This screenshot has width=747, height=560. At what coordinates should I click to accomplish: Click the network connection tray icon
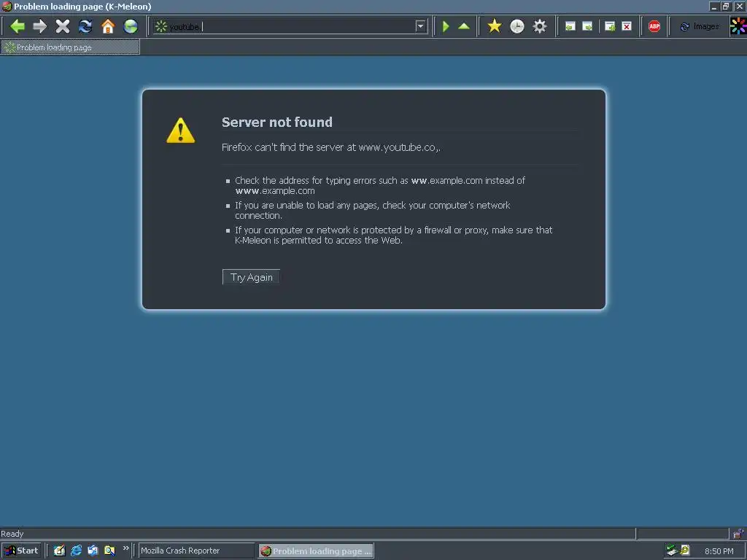point(672,550)
